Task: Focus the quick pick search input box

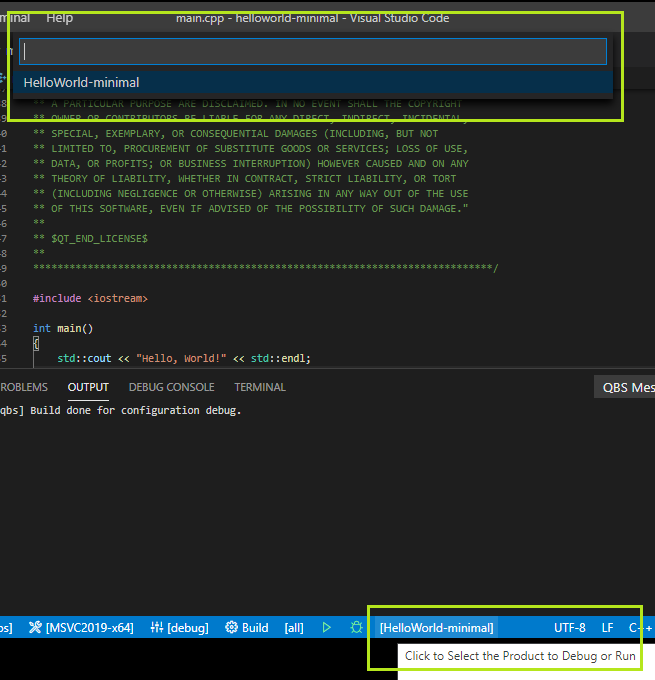Action: (x=313, y=51)
